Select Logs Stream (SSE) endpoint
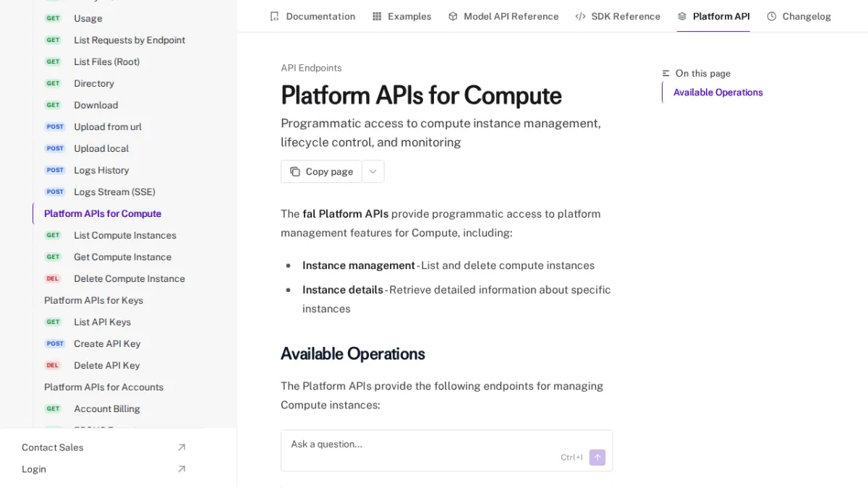868x488 pixels. coord(114,192)
